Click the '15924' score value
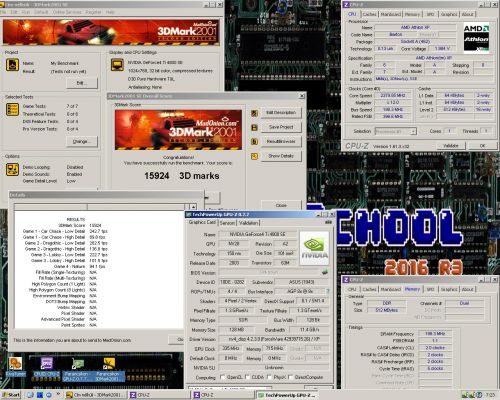This screenshot has height=400, width=500. click(x=157, y=176)
